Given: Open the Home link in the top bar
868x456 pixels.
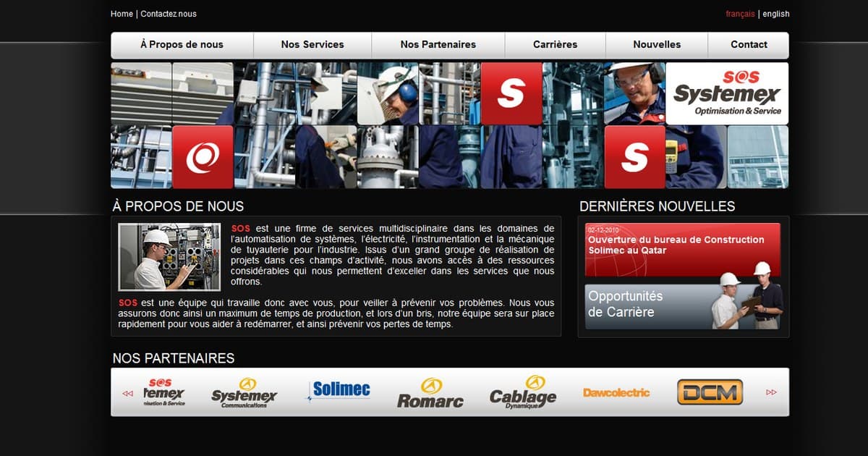Looking at the screenshot, I should click(122, 14).
